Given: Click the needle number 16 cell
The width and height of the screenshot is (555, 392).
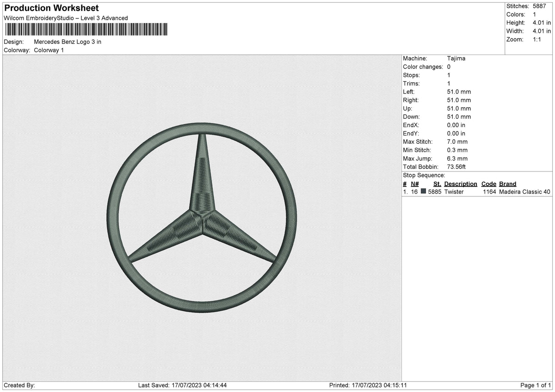Looking at the screenshot, I should [x=414, y=192].
